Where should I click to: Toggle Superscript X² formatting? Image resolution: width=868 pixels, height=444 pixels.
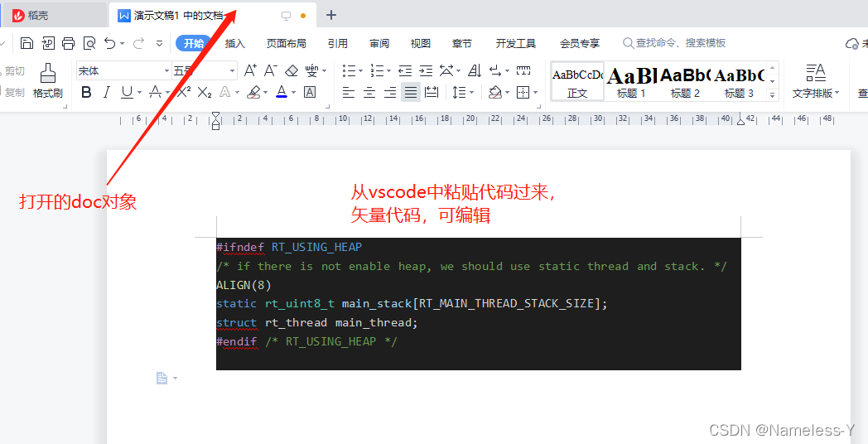[x=185, y=92]
